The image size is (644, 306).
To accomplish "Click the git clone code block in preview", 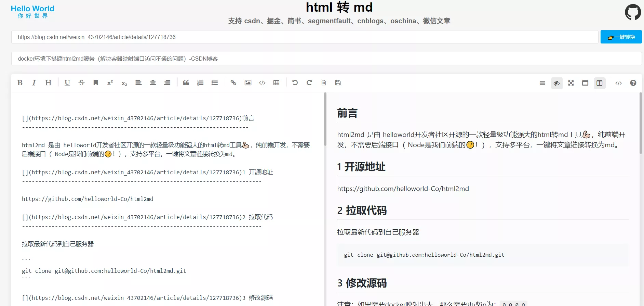I will point(483,255).
